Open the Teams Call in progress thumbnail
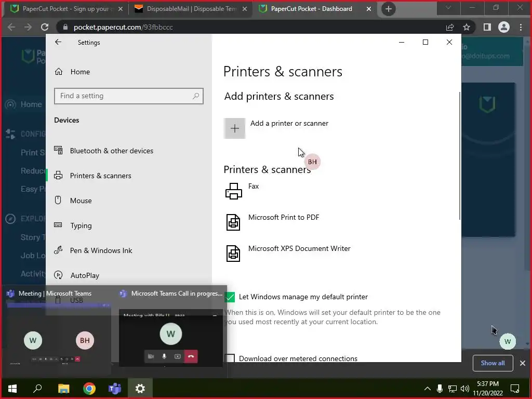 tap(170, 338)
